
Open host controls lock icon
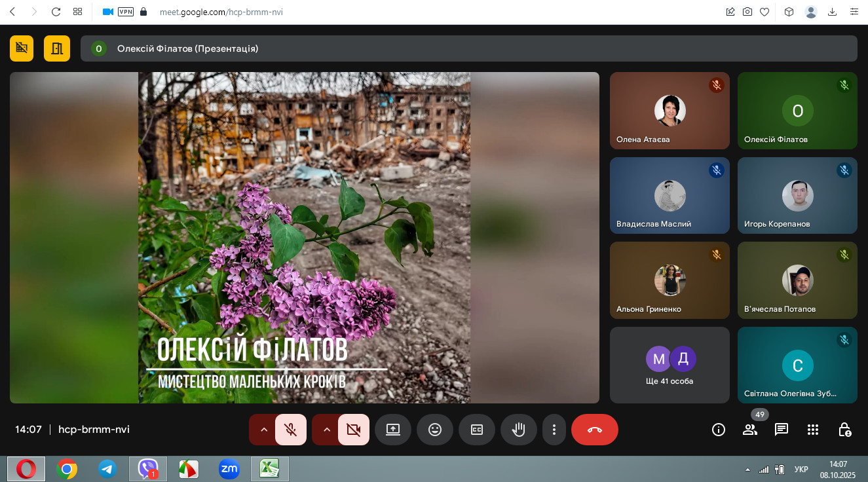click(844, 430)
